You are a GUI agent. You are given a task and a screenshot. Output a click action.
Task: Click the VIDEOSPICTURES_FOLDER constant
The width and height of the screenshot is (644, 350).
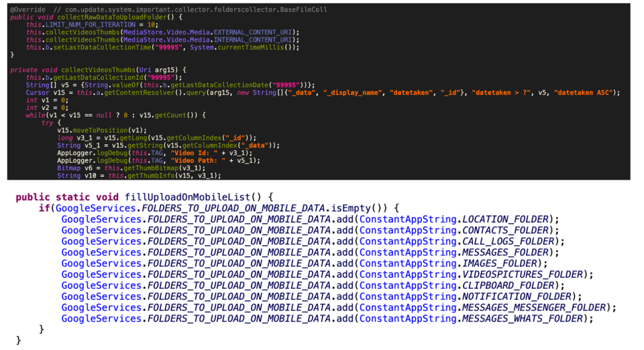pos(523,274)
